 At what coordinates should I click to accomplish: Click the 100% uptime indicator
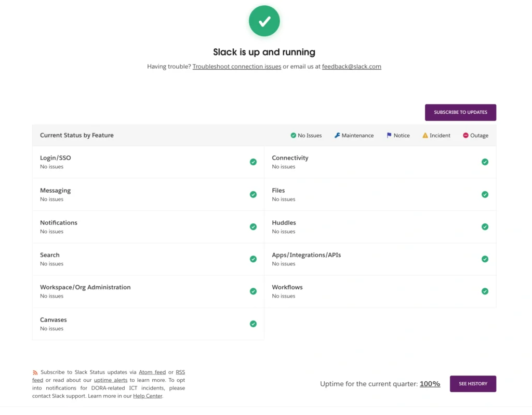(x=430, y=384)
